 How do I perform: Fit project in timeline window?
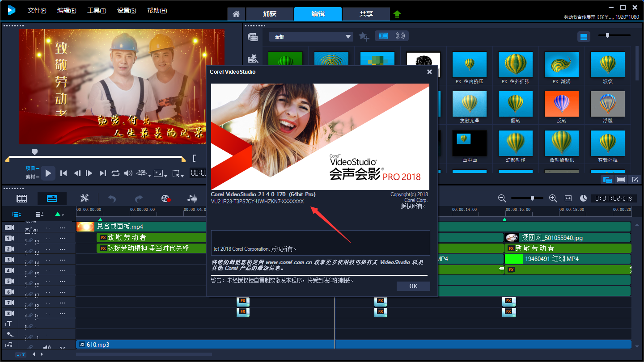pos(568,198)
